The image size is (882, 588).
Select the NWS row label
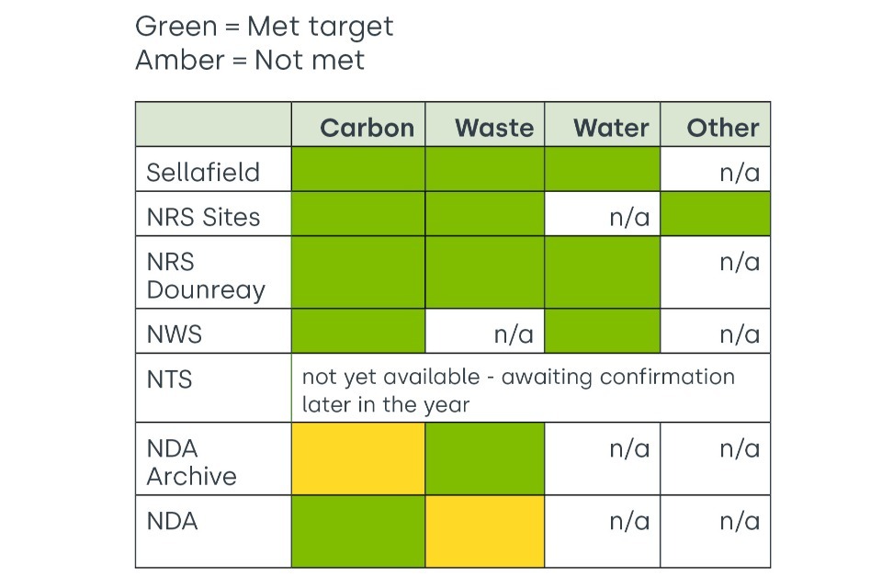[x=175, y=334]
